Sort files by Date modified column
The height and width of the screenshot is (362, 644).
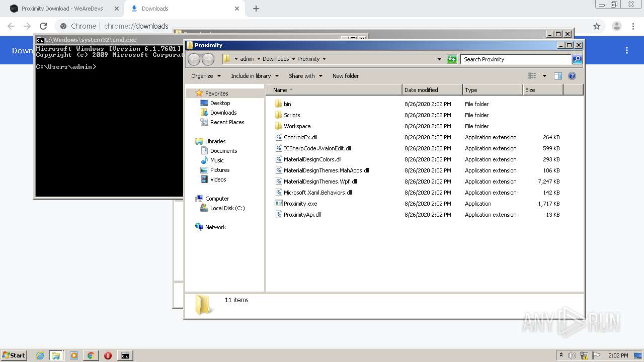tap(432, 90)
